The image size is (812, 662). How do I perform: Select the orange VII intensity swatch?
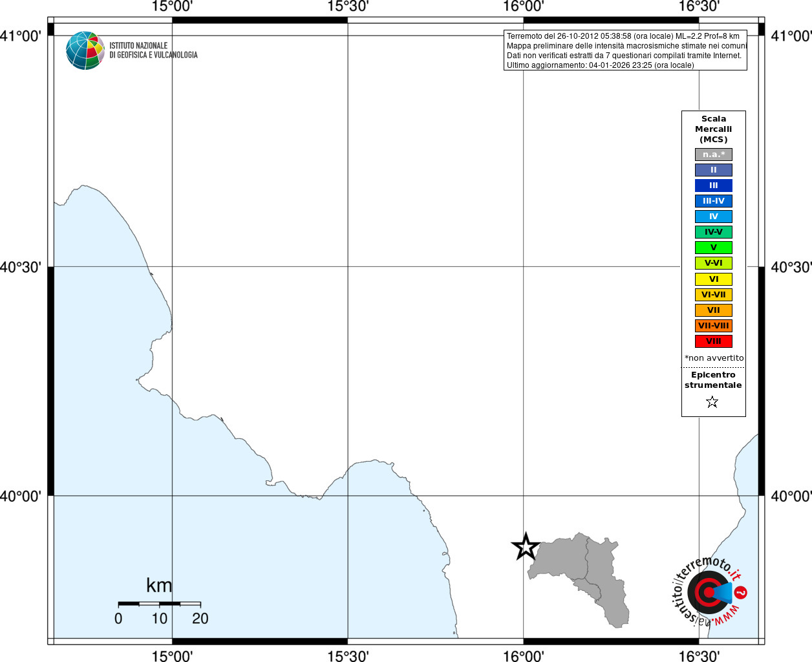[714, 310]
